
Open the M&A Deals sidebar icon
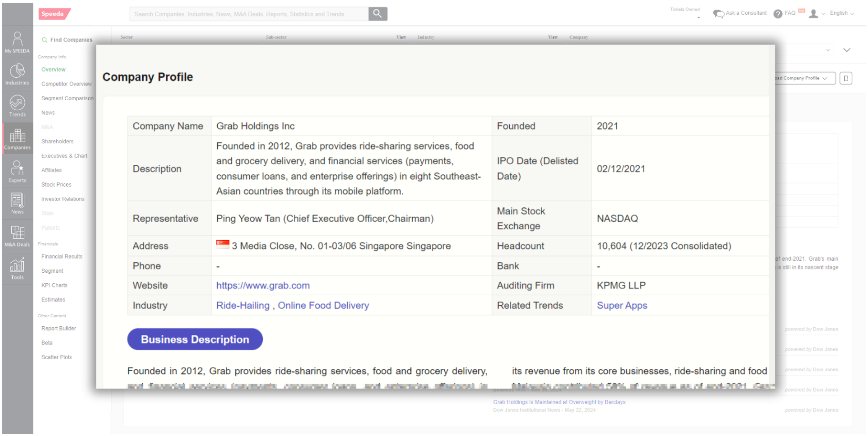17,236
